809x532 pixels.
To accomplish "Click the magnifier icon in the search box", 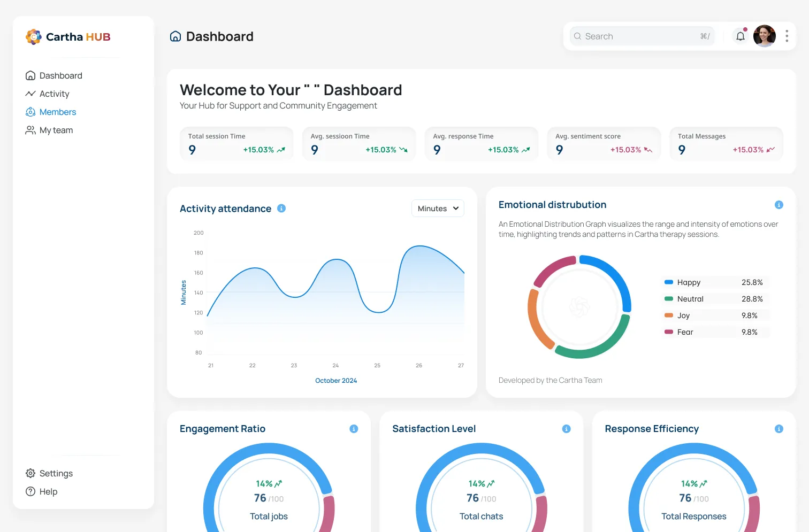I will [x=578, y=36].
